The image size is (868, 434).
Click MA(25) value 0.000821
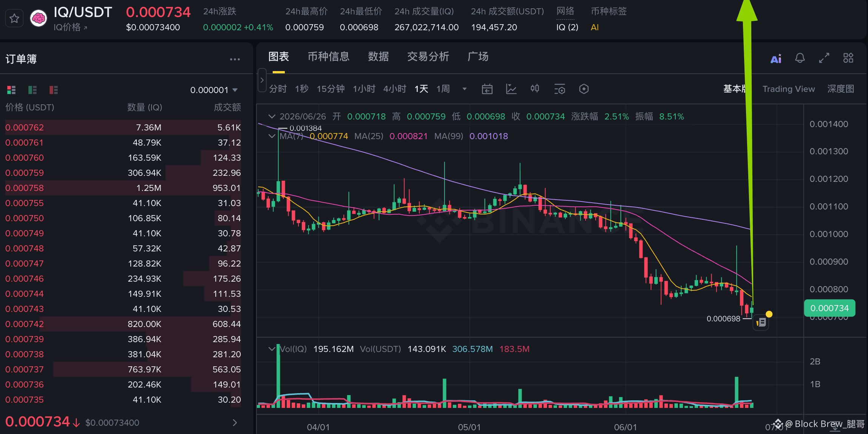(x=408, y=136)
